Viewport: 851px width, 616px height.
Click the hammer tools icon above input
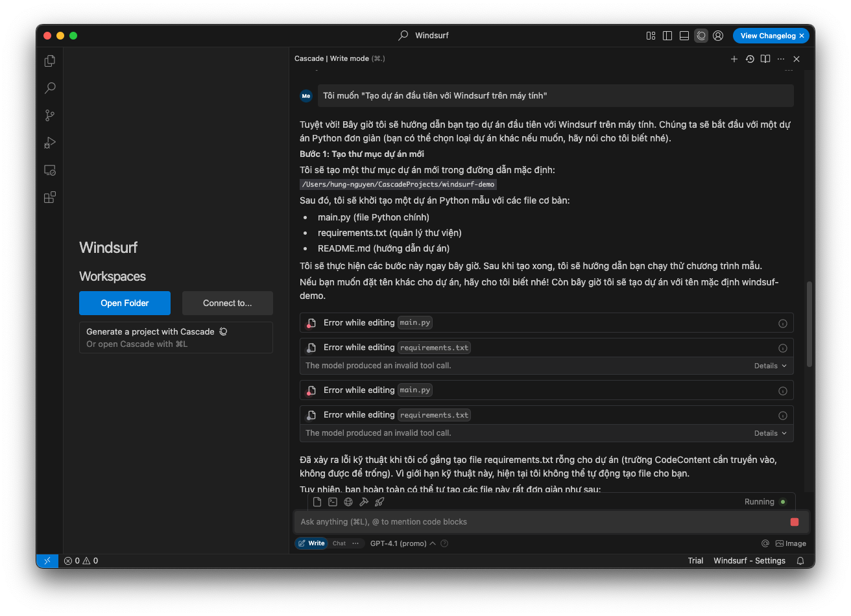(x=364, y=502)
